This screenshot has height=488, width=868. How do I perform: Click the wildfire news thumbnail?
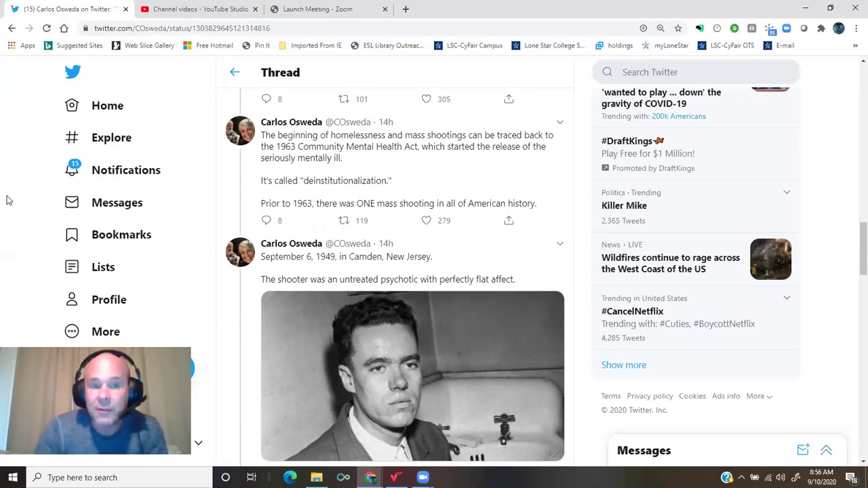point(770,259)
